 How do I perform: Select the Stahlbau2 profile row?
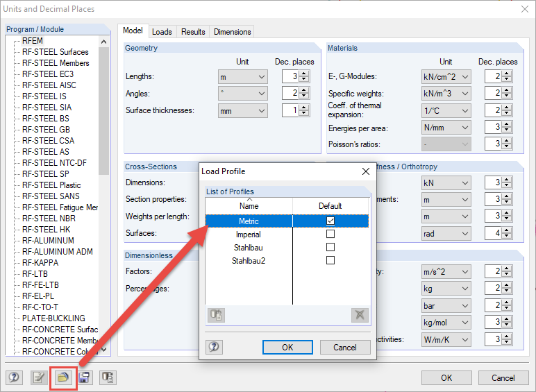pos(287,261)
